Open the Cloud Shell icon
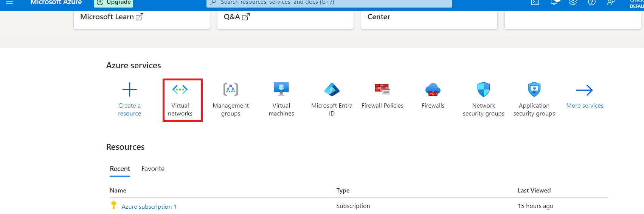 535,3
